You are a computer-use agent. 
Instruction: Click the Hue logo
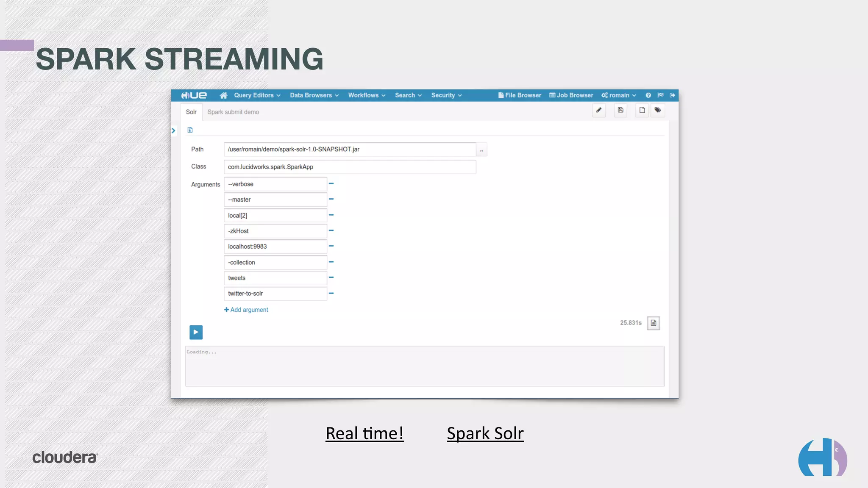194,95
